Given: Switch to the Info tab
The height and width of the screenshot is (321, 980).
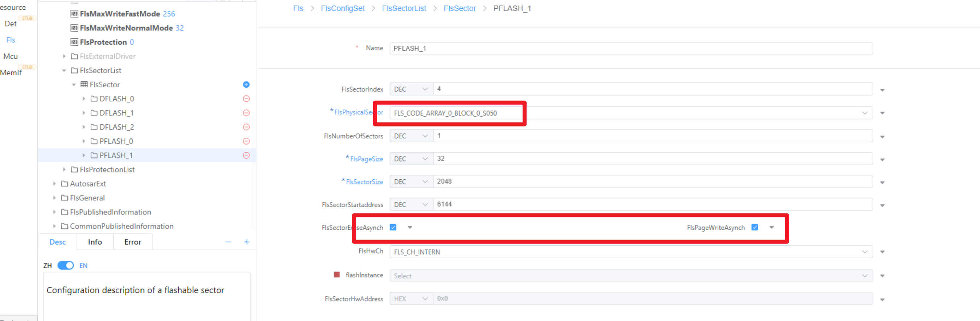Looking at the screenshot, I should click(x=95, y=242).
